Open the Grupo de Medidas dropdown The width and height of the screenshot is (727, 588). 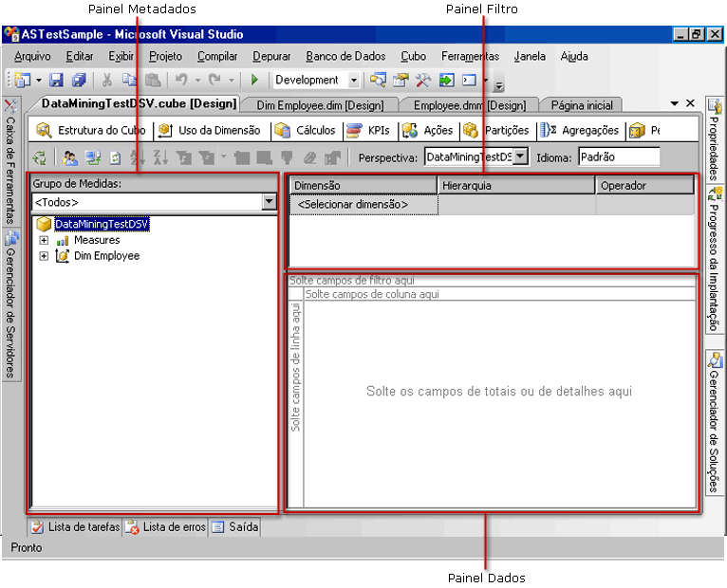point(270,202)
